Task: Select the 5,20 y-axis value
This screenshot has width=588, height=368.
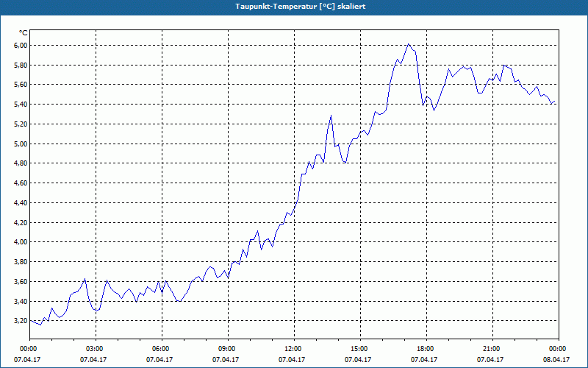Action: click(21, 124)
